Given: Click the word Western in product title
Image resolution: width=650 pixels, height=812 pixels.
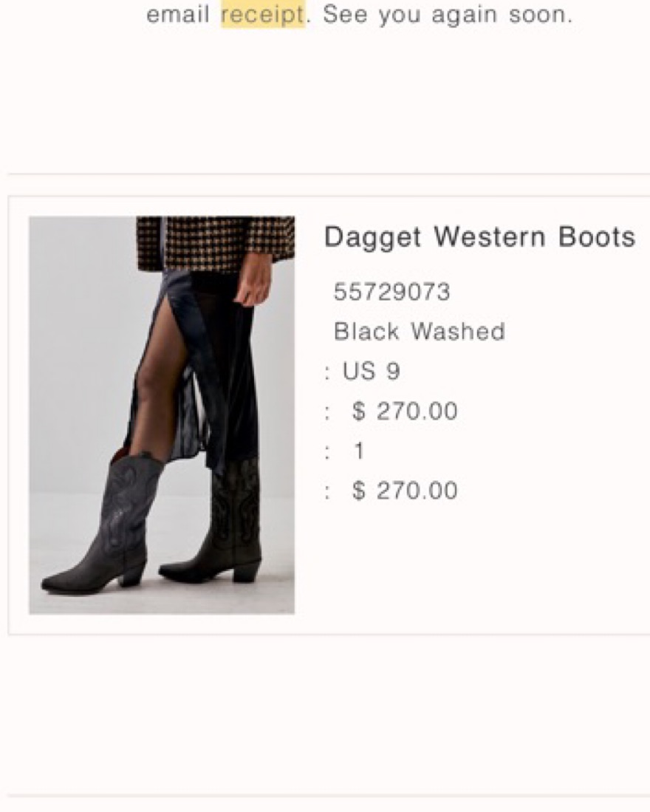Looking at the screenshot, I should point(490,236).
